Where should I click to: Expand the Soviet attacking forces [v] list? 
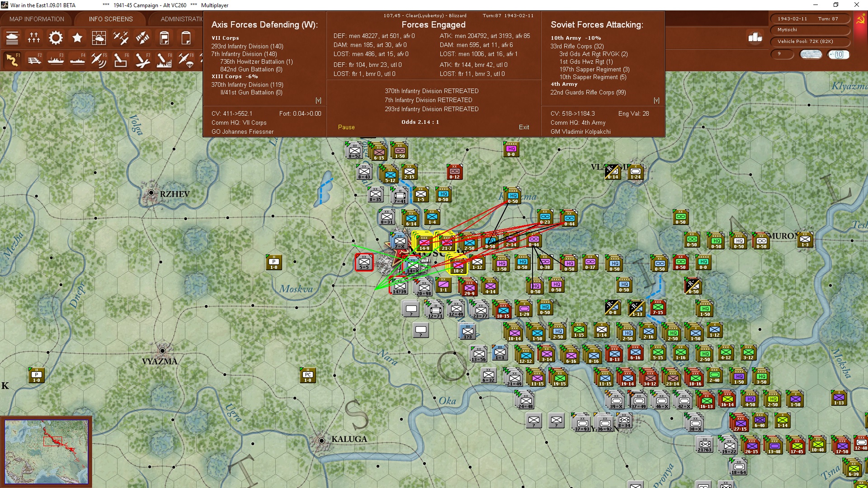click(656, 100)
